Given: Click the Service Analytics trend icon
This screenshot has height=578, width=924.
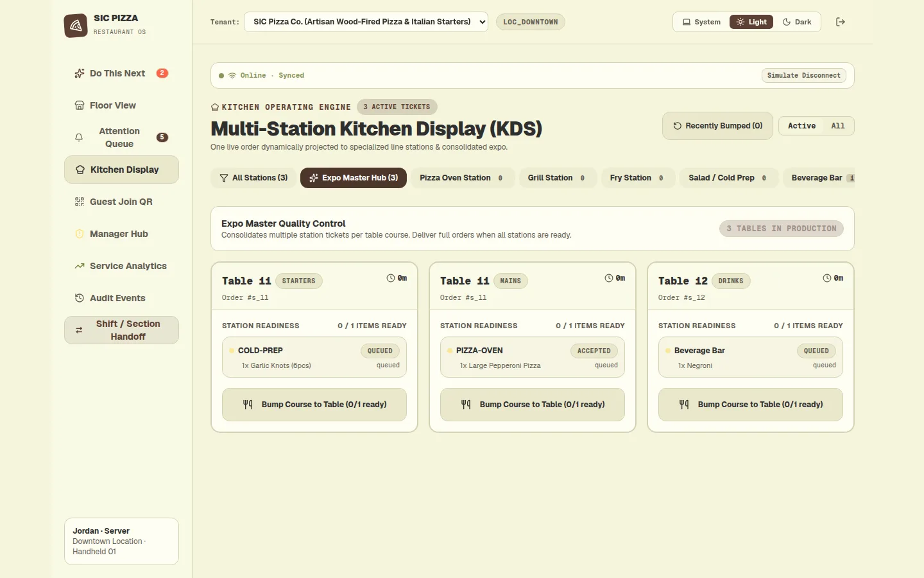Looking at the screenshot, I should tap(80, 266).
